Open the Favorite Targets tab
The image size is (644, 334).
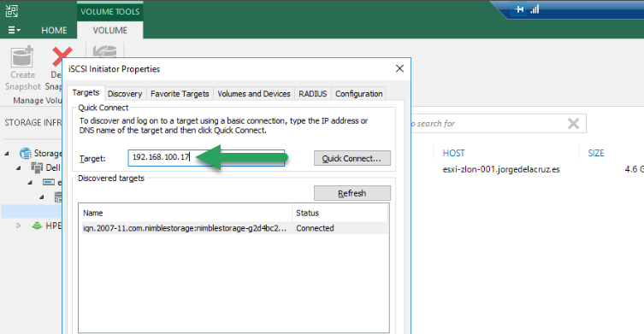(180, 94)
